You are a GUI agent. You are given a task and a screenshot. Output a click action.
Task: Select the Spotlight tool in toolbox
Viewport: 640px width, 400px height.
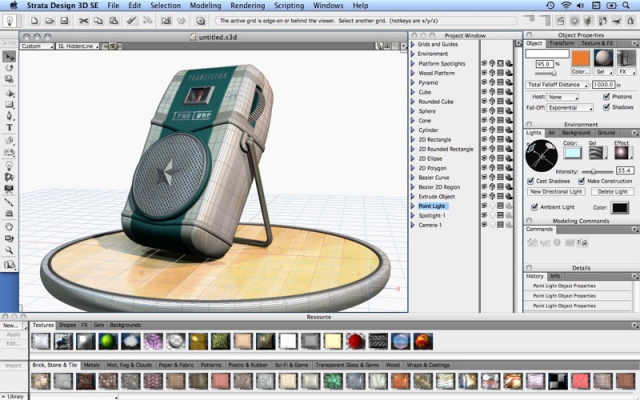(x=9, y=177)
